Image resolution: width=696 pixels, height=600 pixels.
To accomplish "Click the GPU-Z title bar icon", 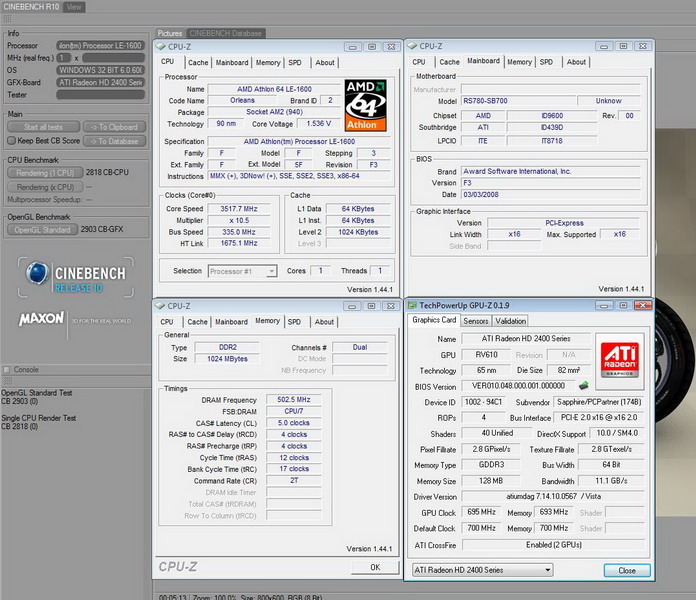I will [412, 305].
